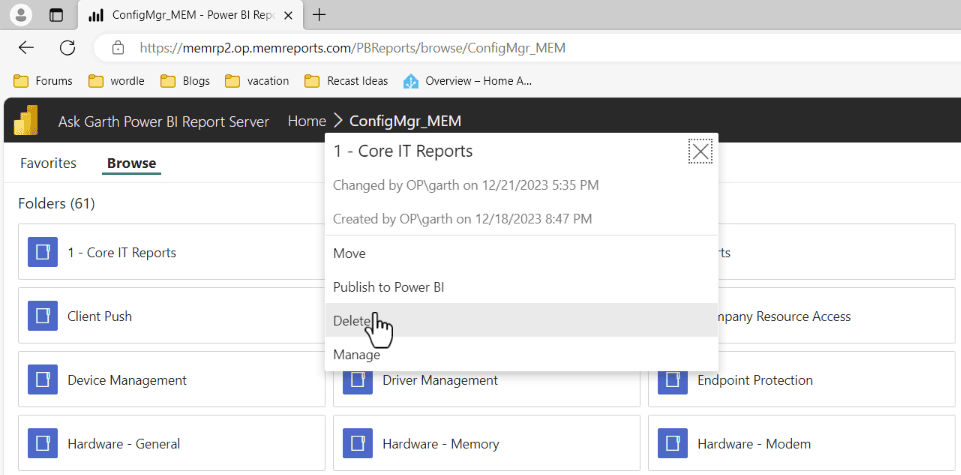Click the Endpoint Protection folder icon
Viewport: 961px width, 475px height.
673,380
